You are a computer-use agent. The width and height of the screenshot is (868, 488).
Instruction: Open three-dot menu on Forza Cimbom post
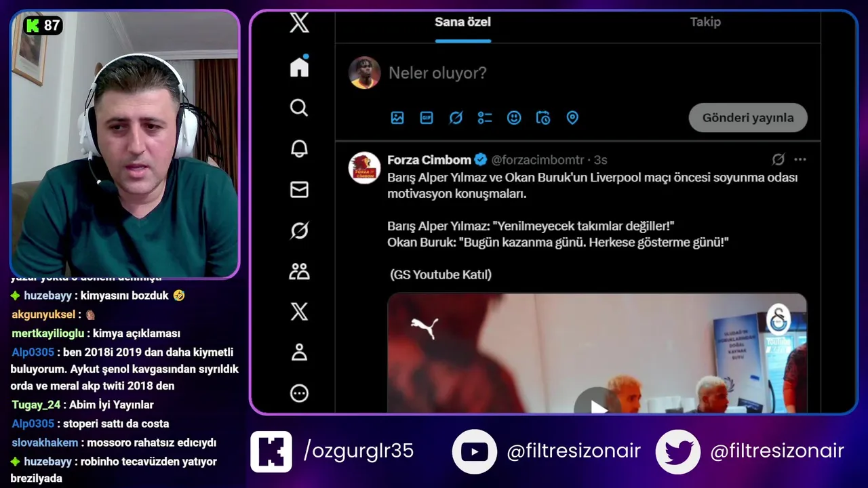click(800, 160)
